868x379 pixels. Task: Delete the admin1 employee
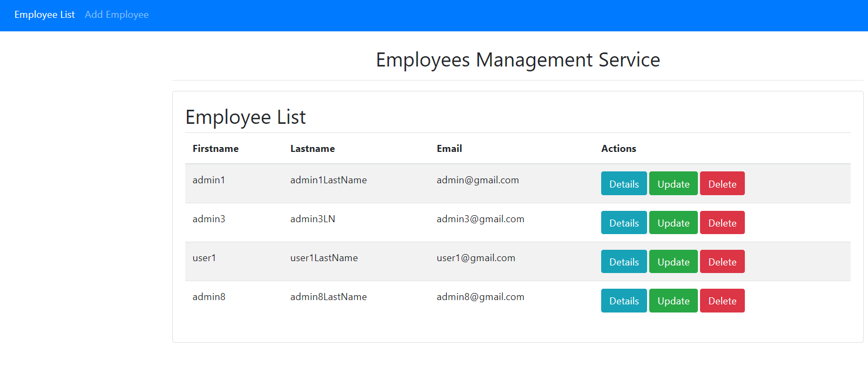[722, 184]
